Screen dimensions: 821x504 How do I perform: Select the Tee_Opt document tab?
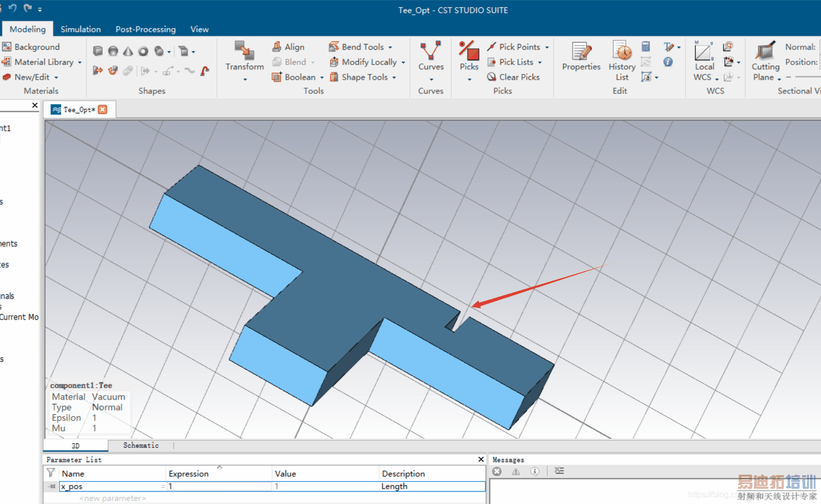tap(79, 110)
